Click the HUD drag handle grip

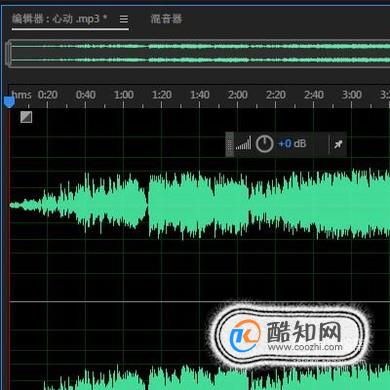tap(229, 144)
